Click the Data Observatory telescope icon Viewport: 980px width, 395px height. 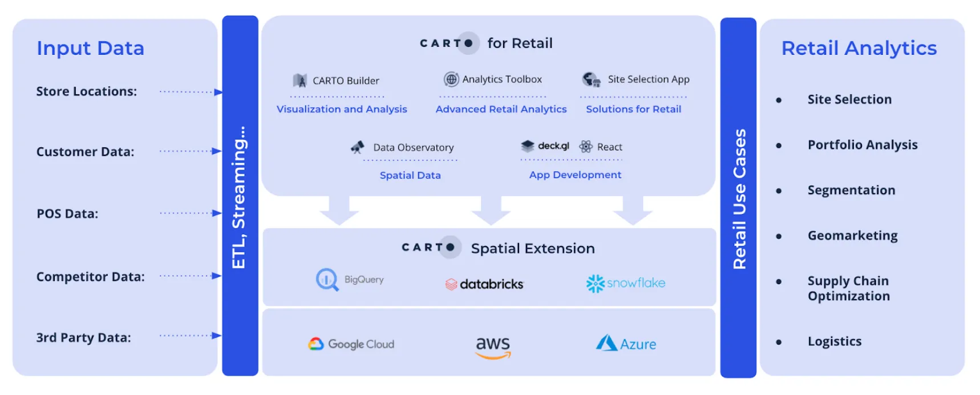click(x=358, y=147)
